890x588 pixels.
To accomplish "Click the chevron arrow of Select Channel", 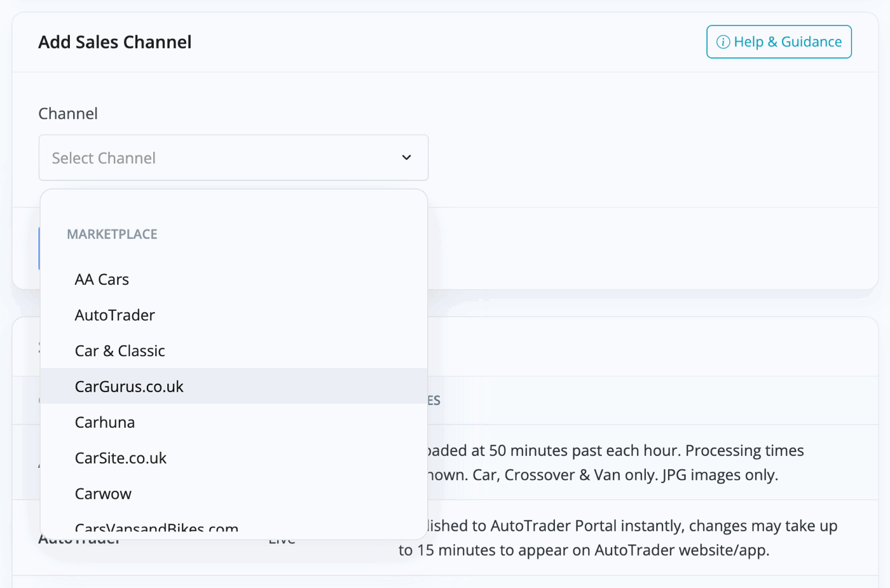I will pos(406,158).
